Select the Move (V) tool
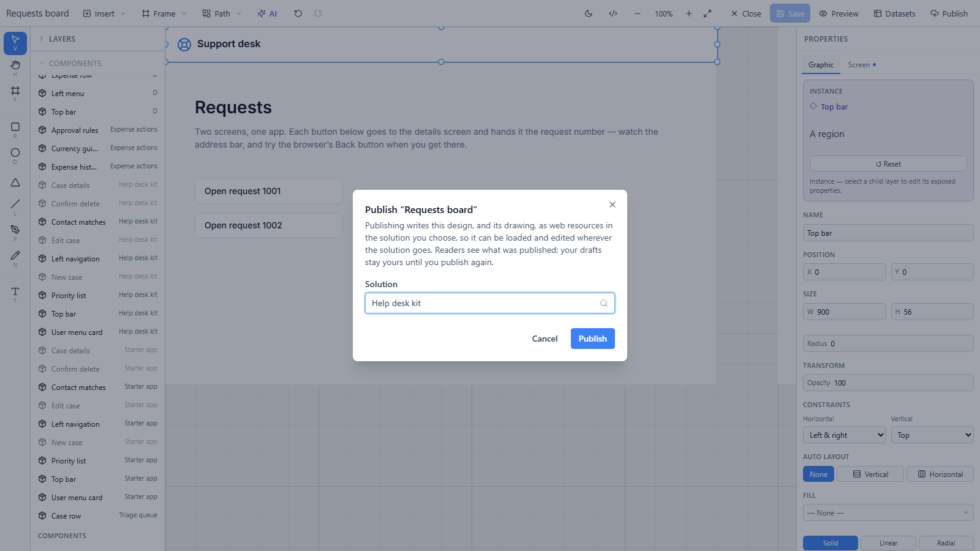Screen dimensions: 980x551 pyautogui.click(x=15, y=43)
